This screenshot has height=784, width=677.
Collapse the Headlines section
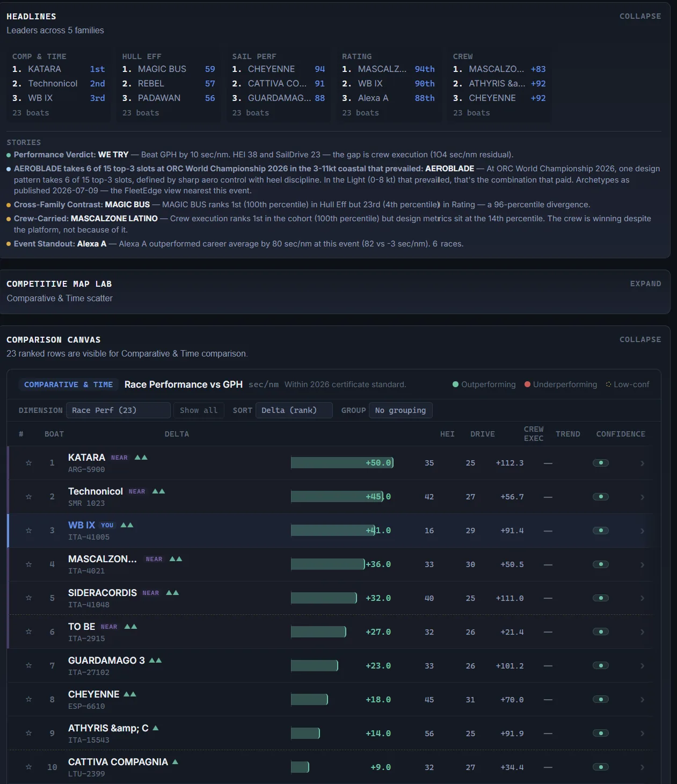640,16
